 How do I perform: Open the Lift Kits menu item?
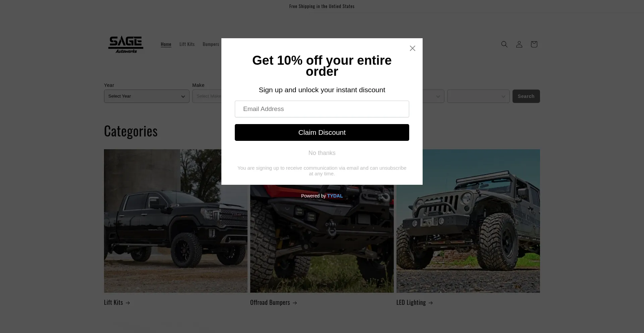pyautogui.click(x=187, y=44)
